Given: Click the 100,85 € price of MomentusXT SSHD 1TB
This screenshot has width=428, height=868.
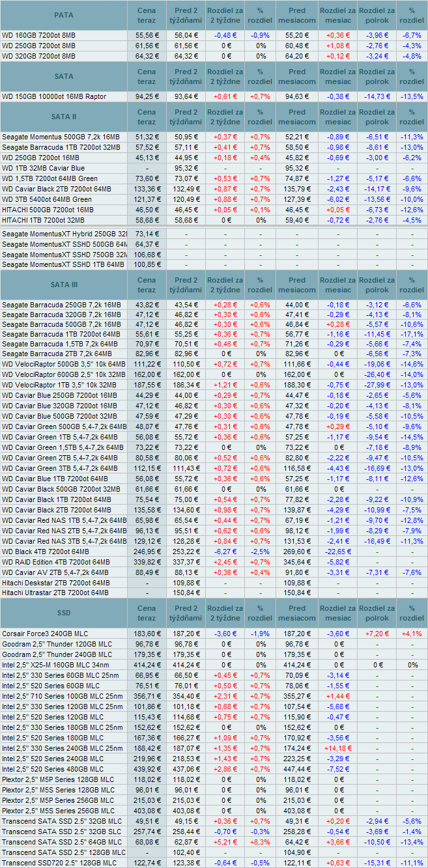Looking at the screenshot, I should point(147,264).
